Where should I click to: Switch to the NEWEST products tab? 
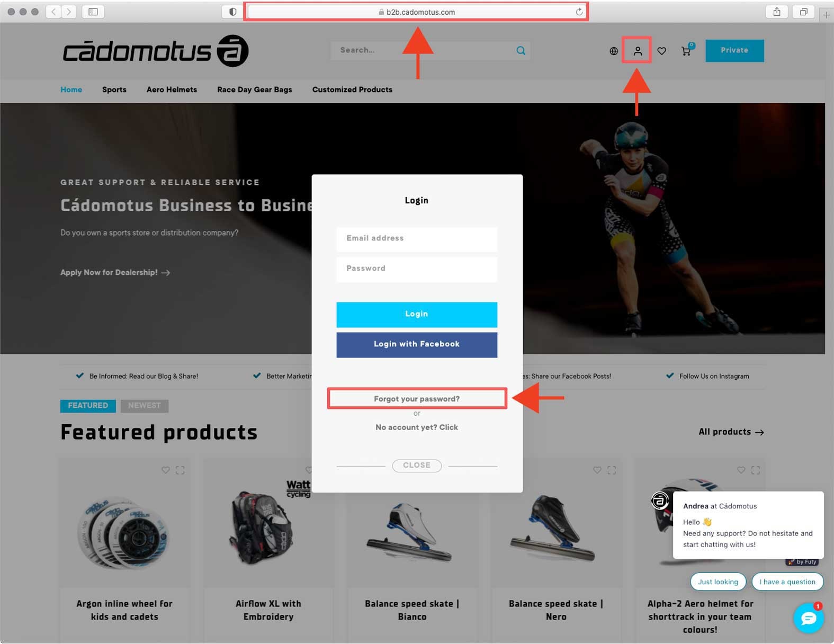point(144,406)
